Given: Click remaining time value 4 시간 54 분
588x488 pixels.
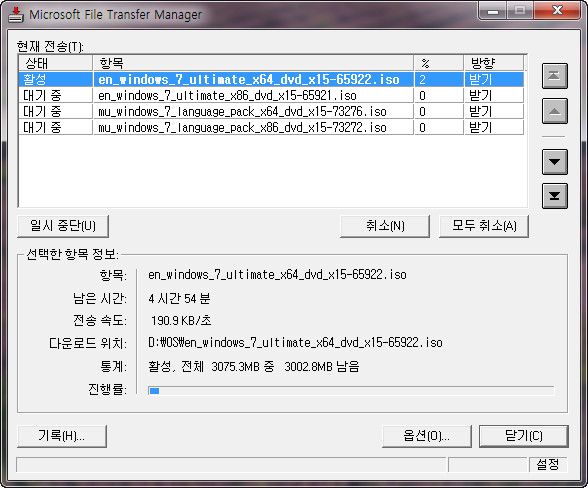Looking at the screenshot, I should coord(179,299).
